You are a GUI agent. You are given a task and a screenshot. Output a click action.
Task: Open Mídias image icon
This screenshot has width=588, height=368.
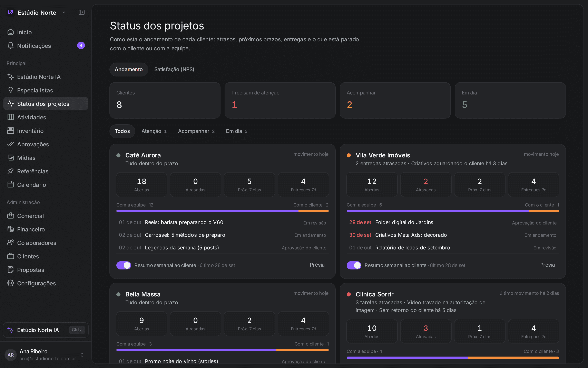(10, 158)
